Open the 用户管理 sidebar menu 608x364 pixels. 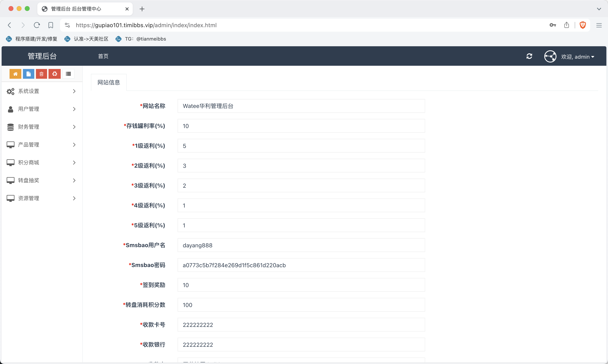tap(42, 109)
